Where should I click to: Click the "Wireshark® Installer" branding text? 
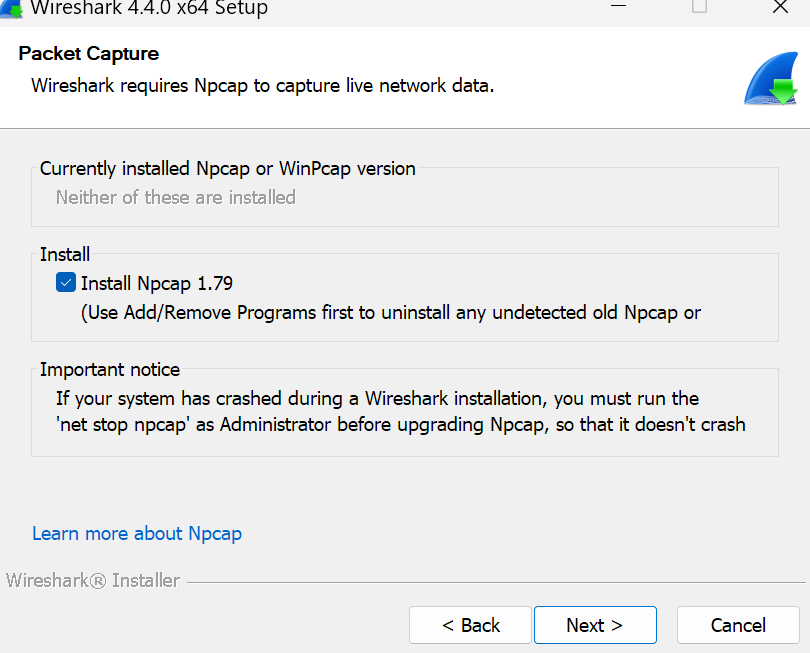(x=93, y=580)
